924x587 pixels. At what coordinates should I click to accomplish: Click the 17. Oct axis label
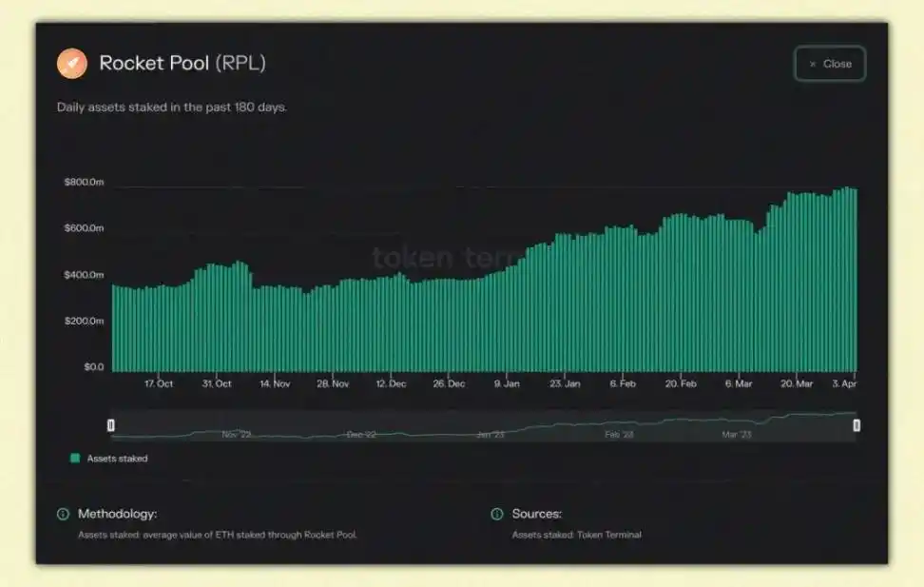tap(159, 383)
